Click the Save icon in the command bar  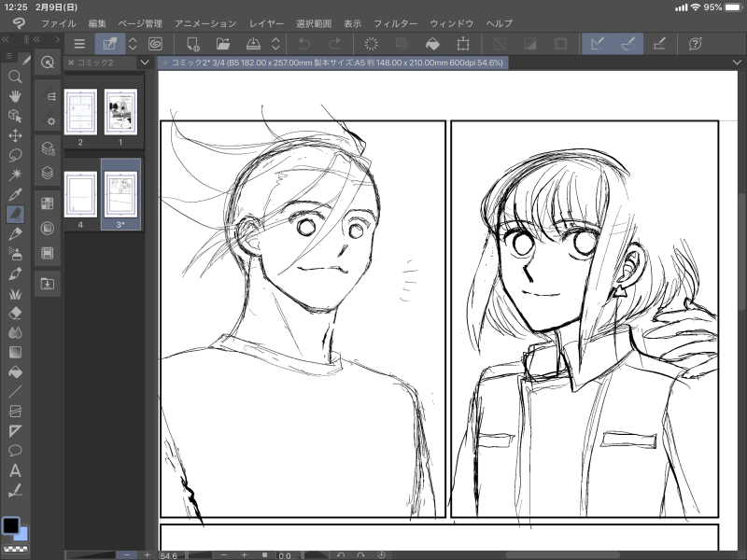pos(253,44)
